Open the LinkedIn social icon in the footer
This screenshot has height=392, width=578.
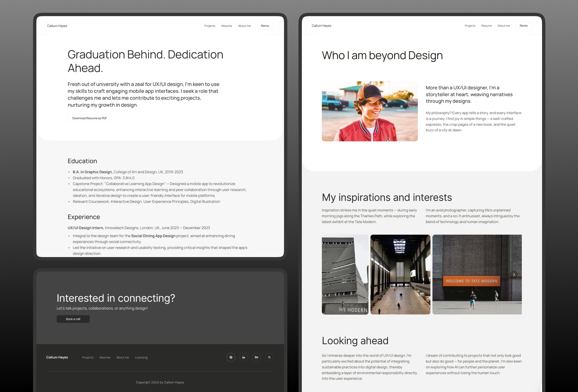[244, 357]
